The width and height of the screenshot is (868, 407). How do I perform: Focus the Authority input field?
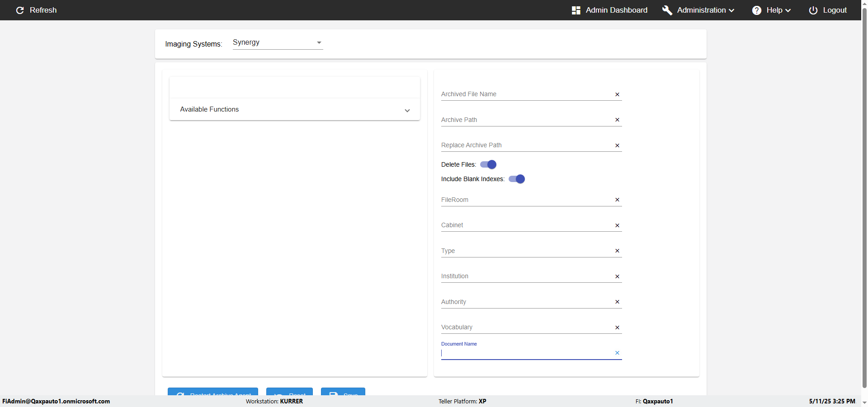point(524,302)
